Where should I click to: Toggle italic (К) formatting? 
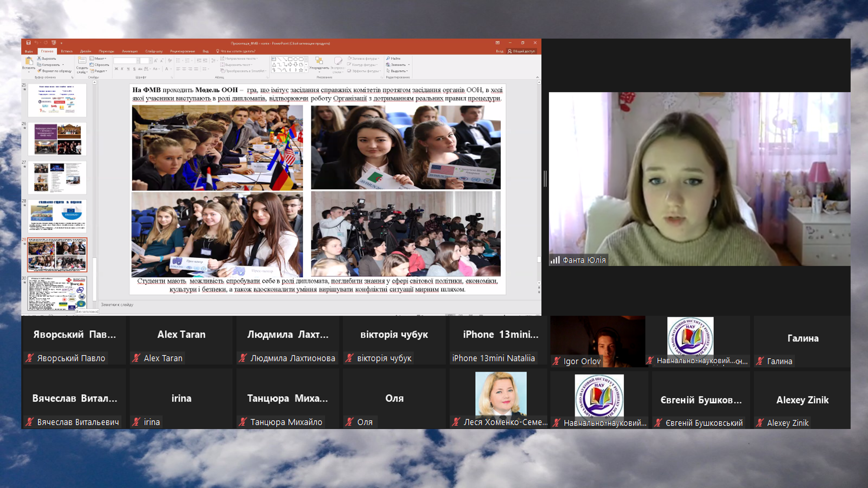pos(122,69)
